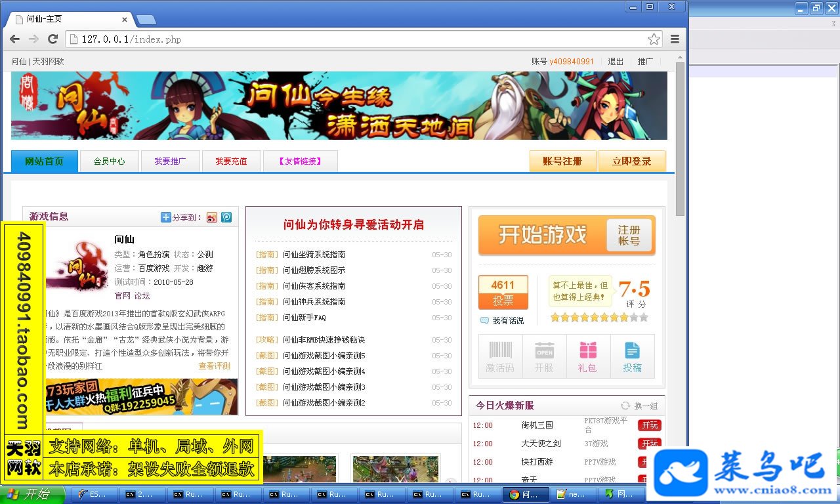Refresh server list with 换一组
840x504 pixels.
[x=639, y=406]
